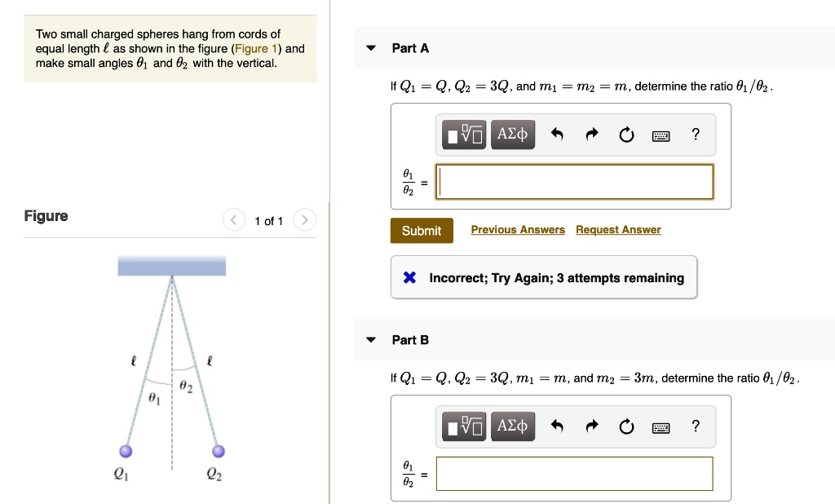The width and height of the screenshot is (835, 504).
Task: Collapse the Part B section
Action: pyautogui.click(x=371, y=340)
